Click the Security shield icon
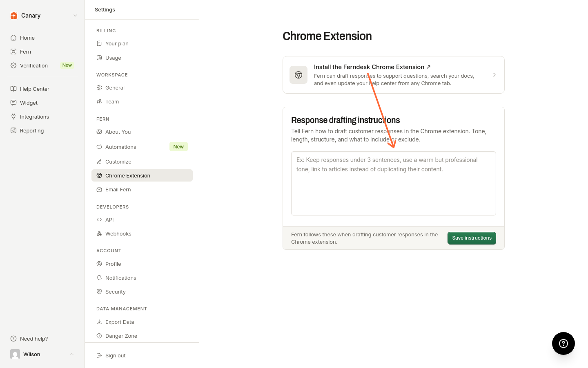The image size is (588, 368). [99, 292]
